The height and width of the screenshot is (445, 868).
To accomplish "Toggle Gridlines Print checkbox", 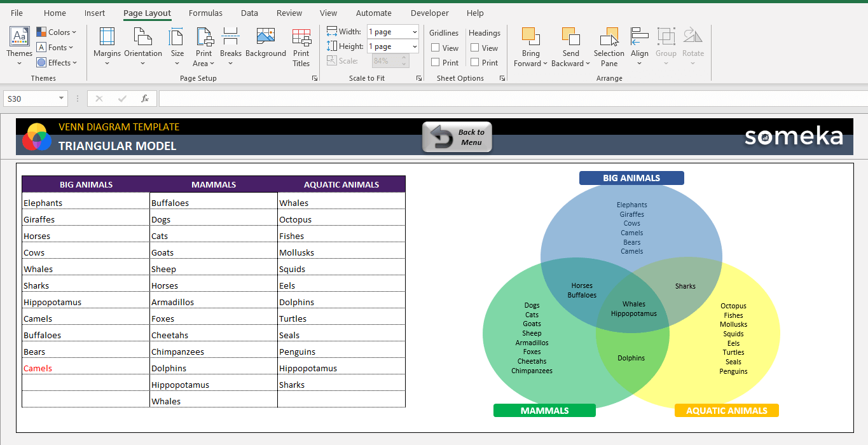I will pos(436,62).
